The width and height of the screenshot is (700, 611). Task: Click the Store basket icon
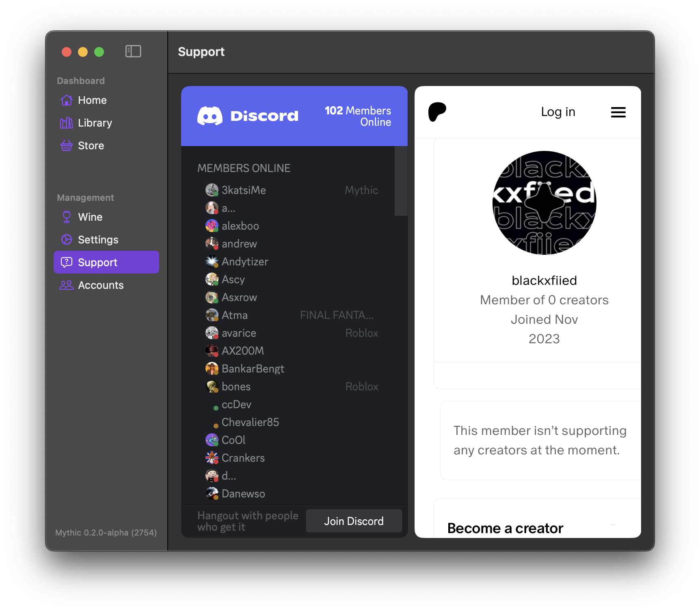pyautogui.click(x=67, y=146)
